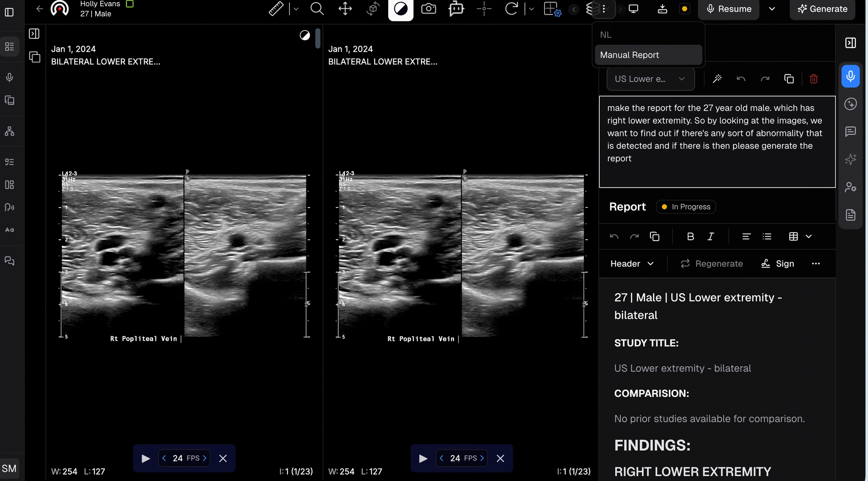The width and height of the screenshot is (868, 481).
Task: Open the sparkle AI icon in right rail
Action: tap(850, 159)
